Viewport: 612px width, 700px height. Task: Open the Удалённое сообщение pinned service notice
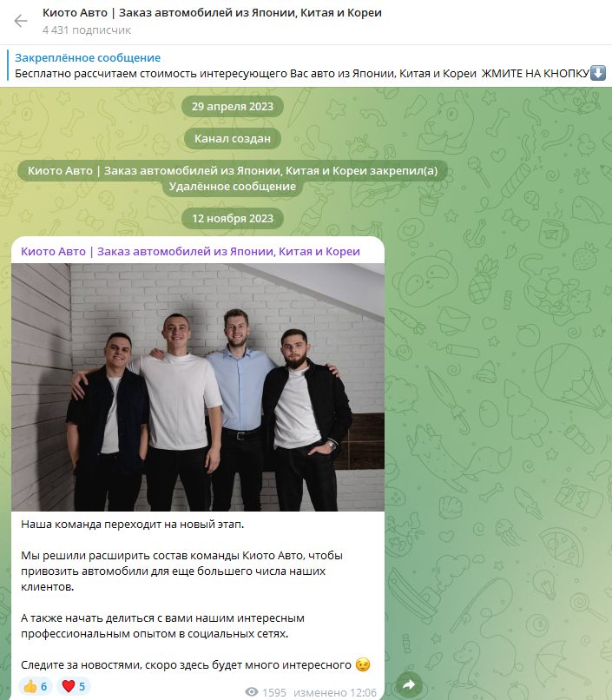tap(233, 186)
